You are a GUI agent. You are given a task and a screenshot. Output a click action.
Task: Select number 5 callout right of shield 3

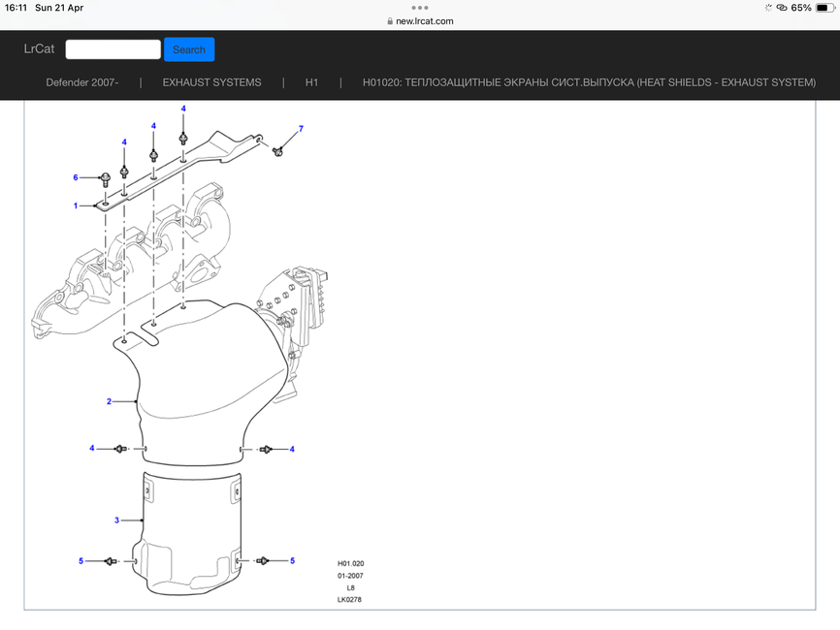[x=293, y=560]
